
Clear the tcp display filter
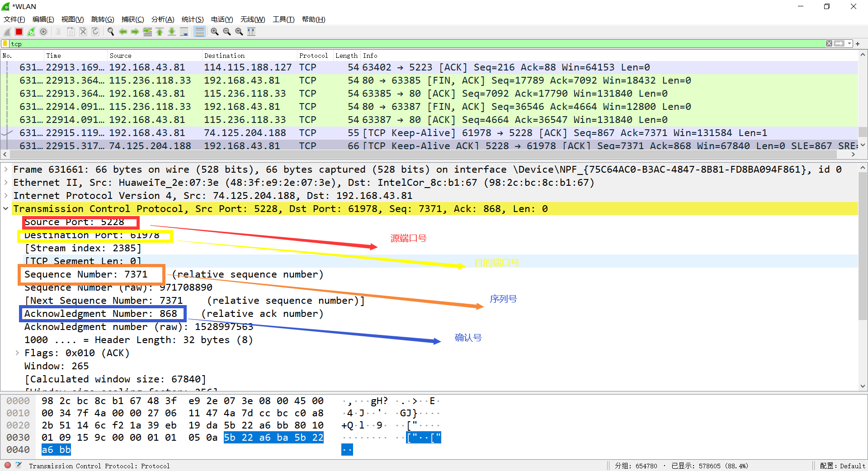(x=829, y=44)
